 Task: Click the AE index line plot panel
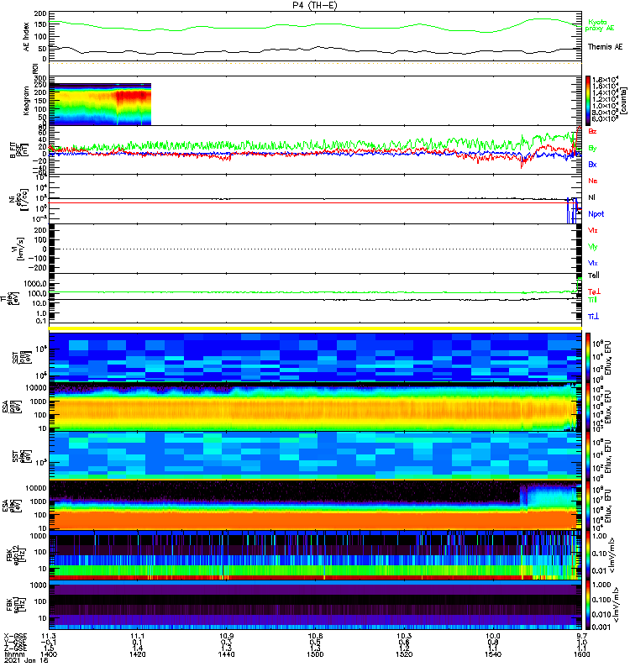click(316, 37)
